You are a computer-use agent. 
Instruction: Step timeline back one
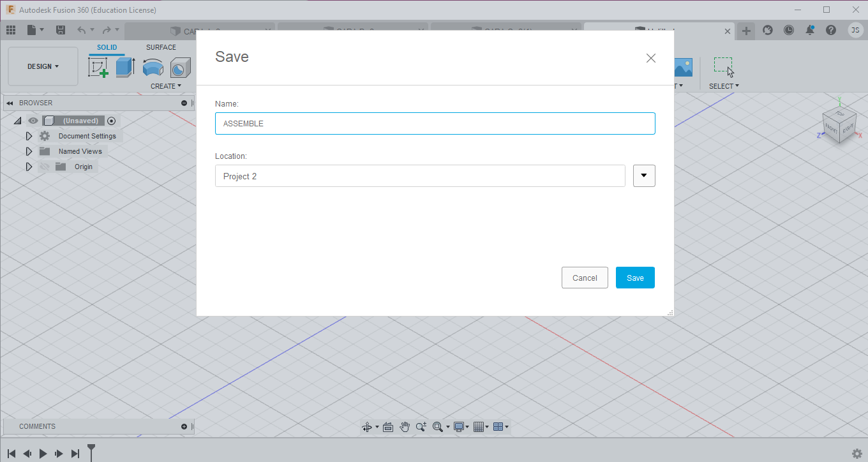tap(27, 454)
